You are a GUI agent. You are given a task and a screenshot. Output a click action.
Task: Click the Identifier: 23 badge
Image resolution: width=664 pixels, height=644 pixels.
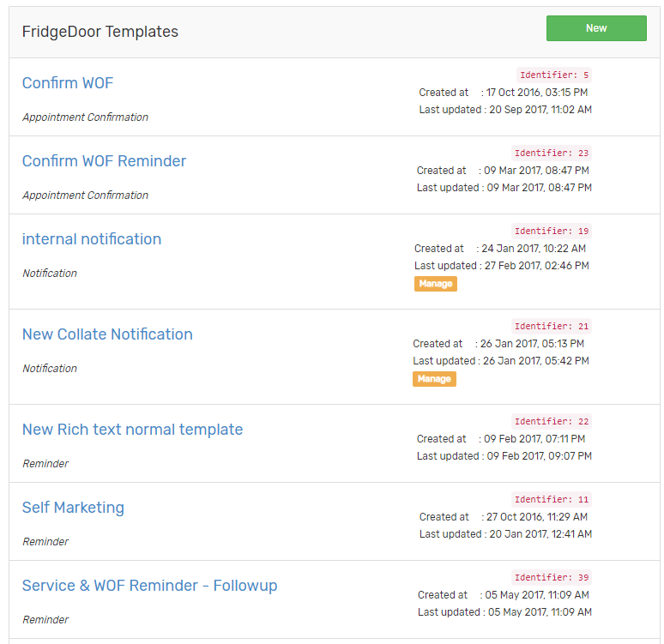[552, 153]
